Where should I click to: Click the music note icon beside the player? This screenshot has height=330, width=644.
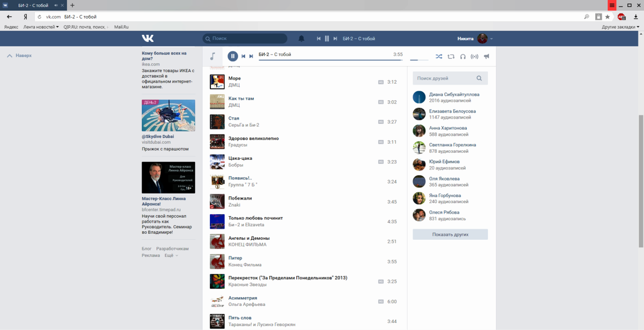(x=213, y=56)
